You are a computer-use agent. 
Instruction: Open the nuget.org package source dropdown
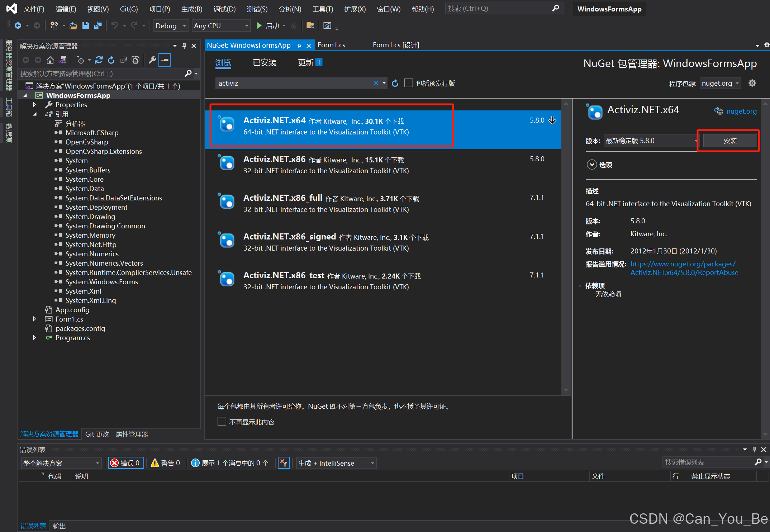[x=720, y=83]
